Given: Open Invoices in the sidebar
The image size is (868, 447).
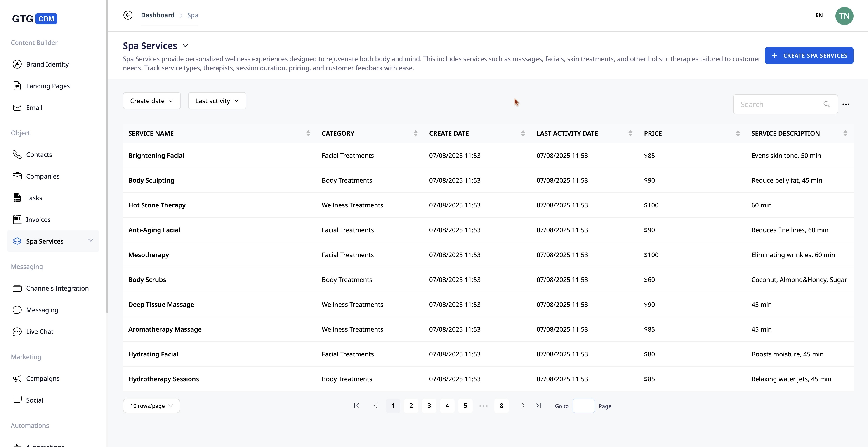Looking at the screenshot, I should (x=38, y=219).
